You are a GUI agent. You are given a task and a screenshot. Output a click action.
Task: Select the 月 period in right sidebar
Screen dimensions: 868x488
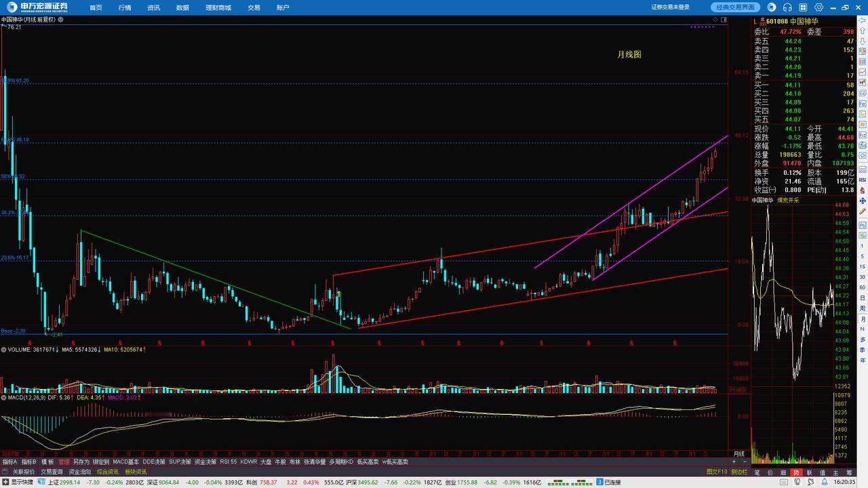pyautogui.click(x=862, y=318)
